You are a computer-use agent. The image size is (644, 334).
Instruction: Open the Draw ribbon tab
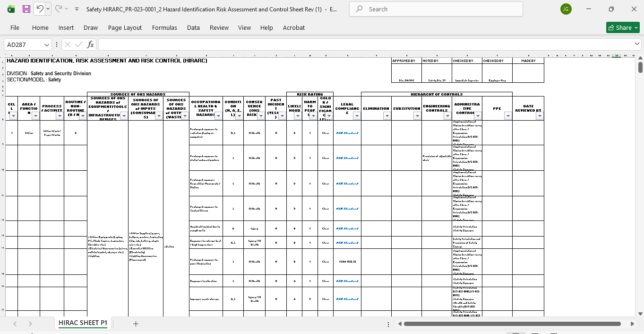point(91,27)
